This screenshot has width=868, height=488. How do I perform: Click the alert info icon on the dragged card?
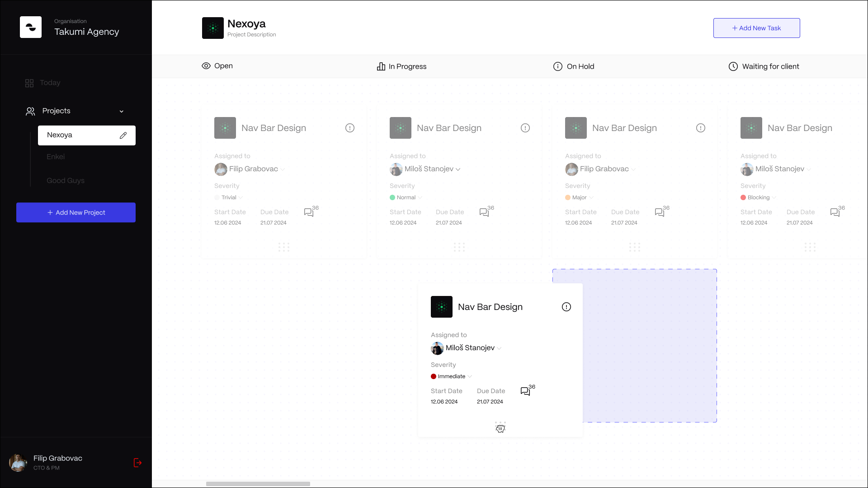(x=566, y=307)
